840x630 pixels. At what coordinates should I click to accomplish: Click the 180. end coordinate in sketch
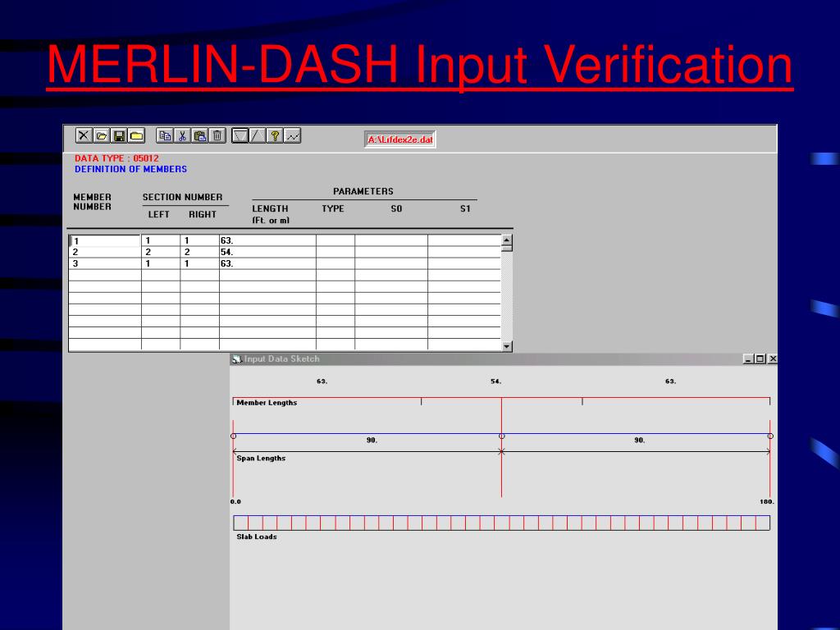767,502
